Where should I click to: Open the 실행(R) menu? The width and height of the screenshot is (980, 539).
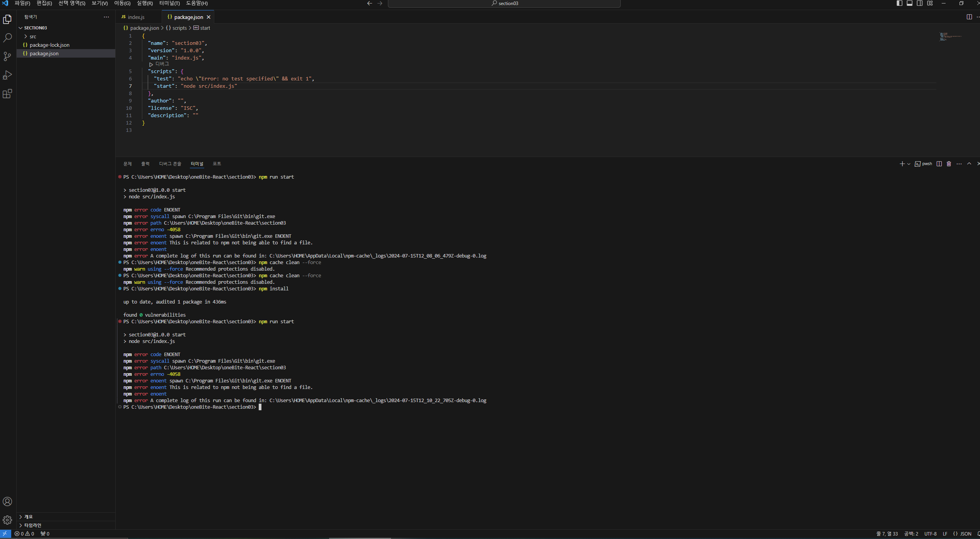pyautogui.click(x=145, y=3)
